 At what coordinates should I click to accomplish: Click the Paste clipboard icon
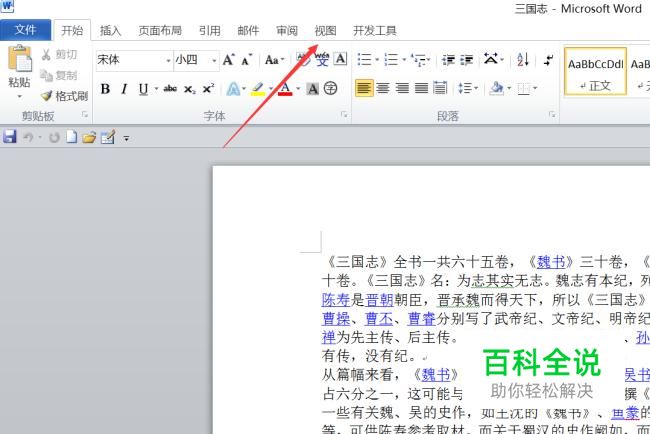click(x=19, y=58)
